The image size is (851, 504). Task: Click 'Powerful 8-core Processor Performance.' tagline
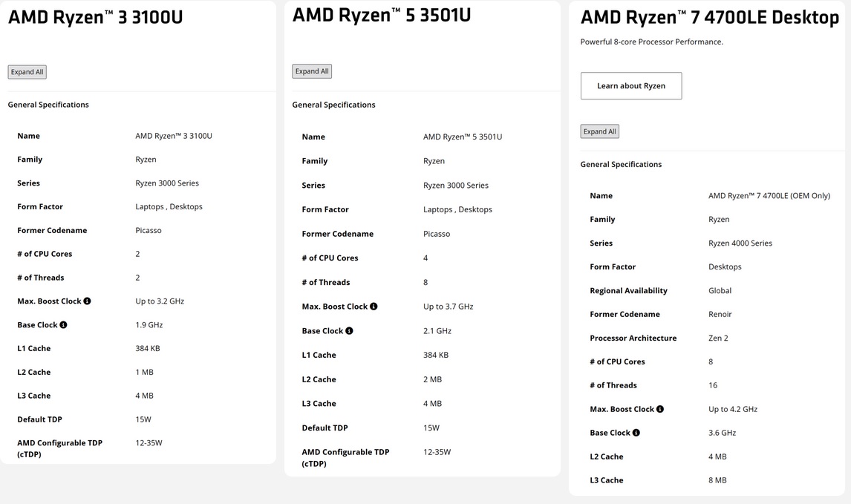point(652,42)
